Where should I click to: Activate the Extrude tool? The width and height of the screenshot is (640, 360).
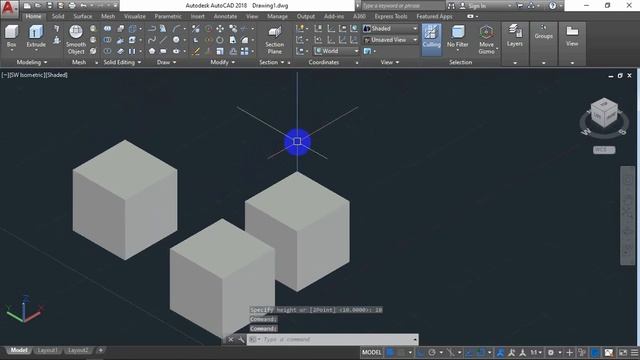[x=36, y=36]
